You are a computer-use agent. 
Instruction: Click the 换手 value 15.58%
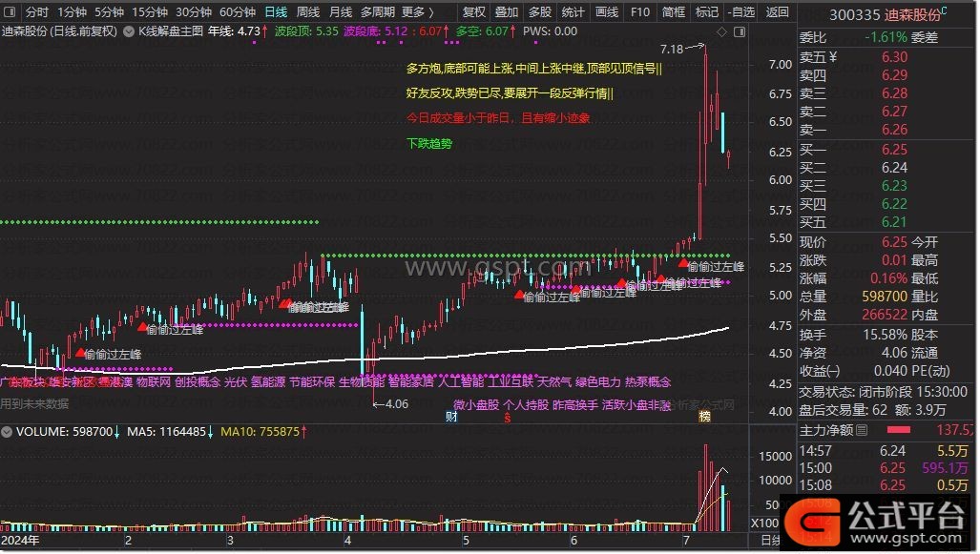(885, 334)
